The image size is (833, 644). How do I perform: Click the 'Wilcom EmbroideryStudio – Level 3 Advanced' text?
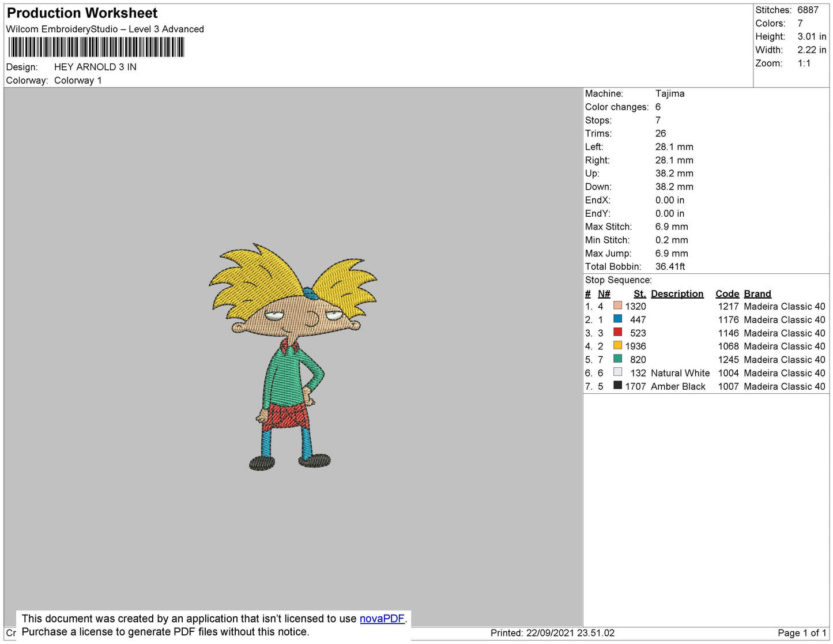coord(105,29)
